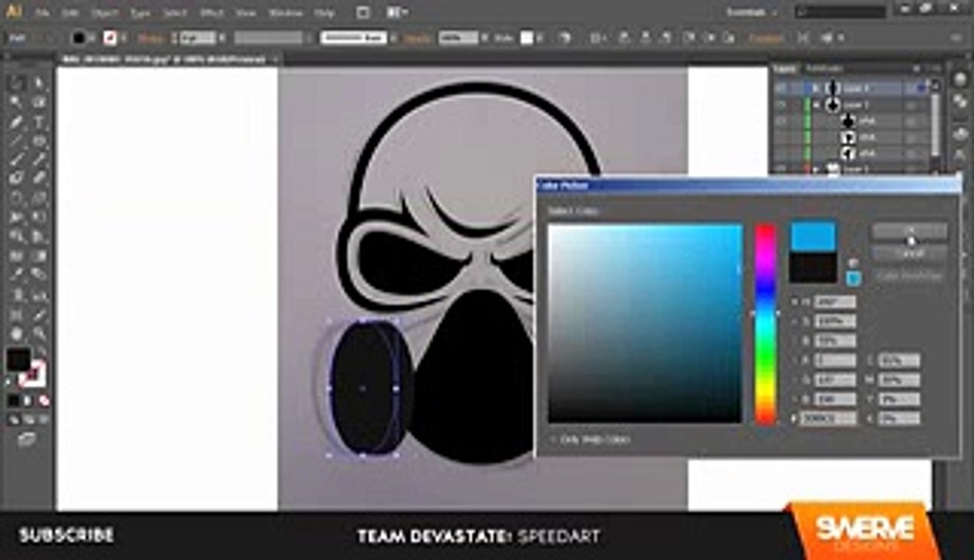Select the Pen tool

point(16,122)
